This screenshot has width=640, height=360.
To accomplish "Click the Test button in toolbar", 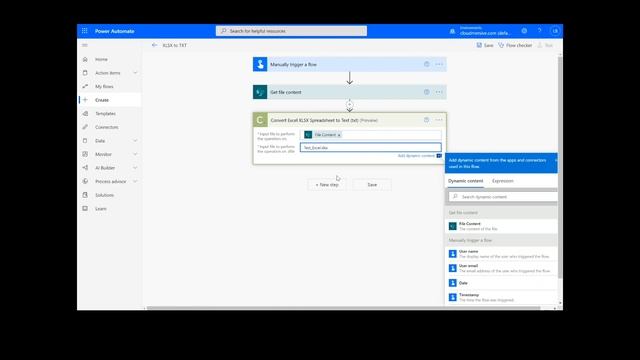I will coord(545,45).
